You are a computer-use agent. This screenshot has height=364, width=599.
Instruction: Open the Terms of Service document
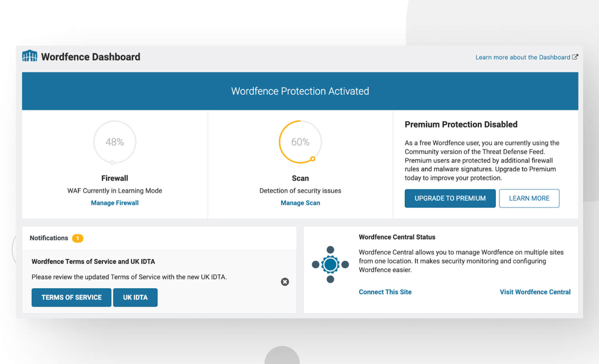tap(71, 297)
